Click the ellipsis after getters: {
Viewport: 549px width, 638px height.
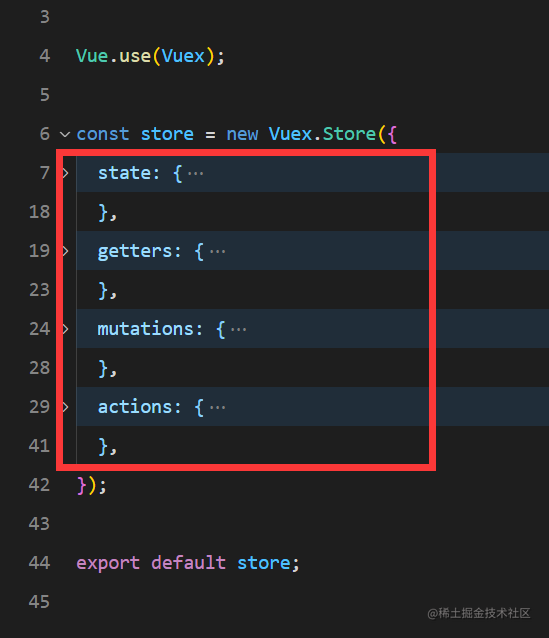coord(217,251)
